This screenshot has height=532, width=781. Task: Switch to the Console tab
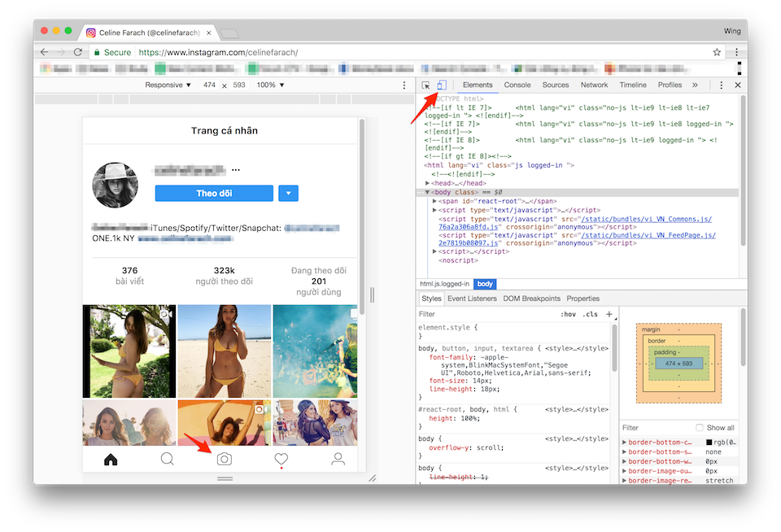[517, 85]
